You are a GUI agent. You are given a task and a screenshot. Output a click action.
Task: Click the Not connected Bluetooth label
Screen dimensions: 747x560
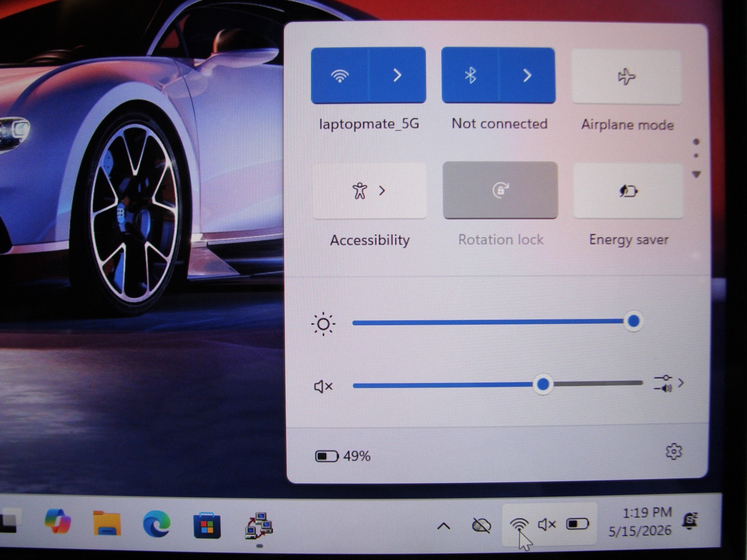click(x=500, y=124)
